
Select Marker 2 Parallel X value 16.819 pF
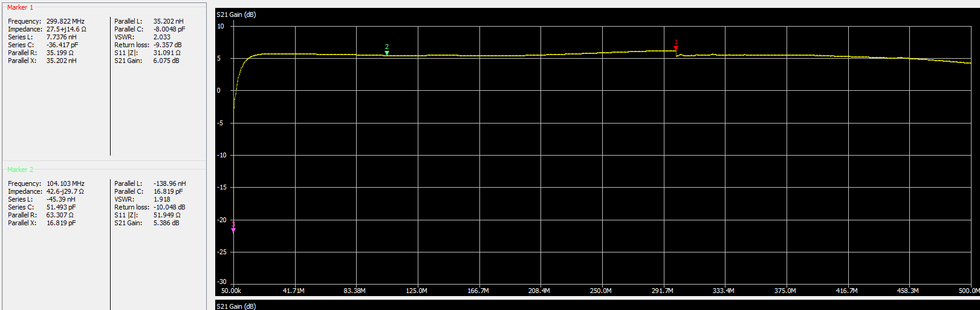click(x=61, y=223)
